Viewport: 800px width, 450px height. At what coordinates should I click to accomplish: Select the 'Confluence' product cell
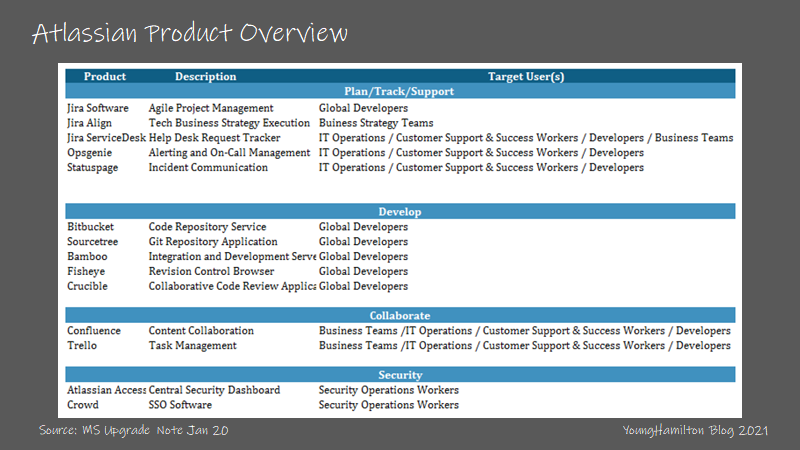pos(94,331)
